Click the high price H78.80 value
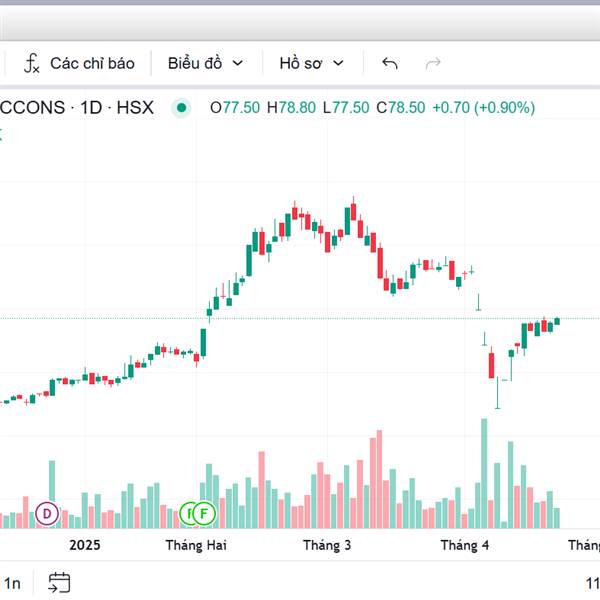 pos(291,108)
